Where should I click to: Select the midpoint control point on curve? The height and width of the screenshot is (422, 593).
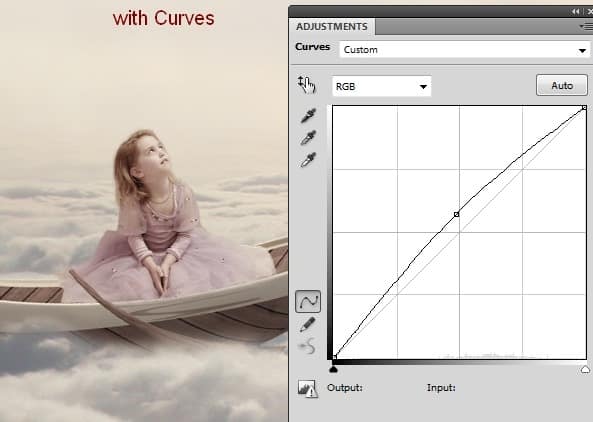tap(456, 214)
